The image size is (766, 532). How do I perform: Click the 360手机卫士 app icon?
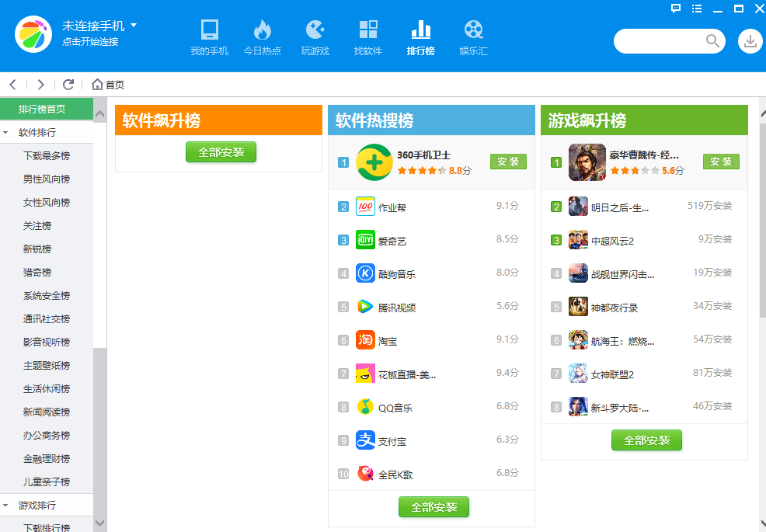(x=374, y=162)
